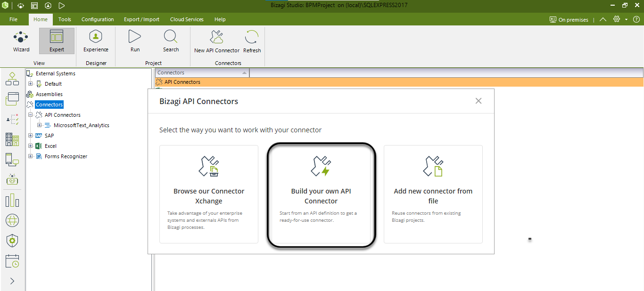Open the dropdown arrow next to settings gear
The image size is (644, 291).
pyautogui.click(x=626, y=20)
